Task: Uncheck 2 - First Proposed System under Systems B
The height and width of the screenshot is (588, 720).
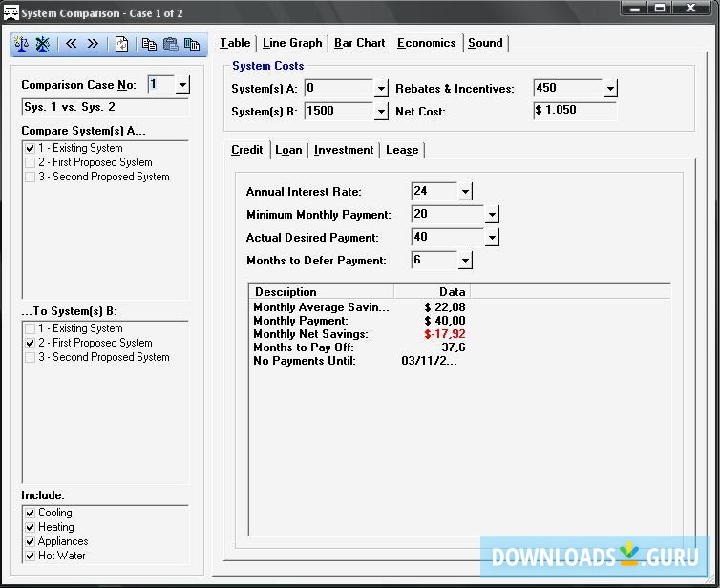Action: (31, 343)
